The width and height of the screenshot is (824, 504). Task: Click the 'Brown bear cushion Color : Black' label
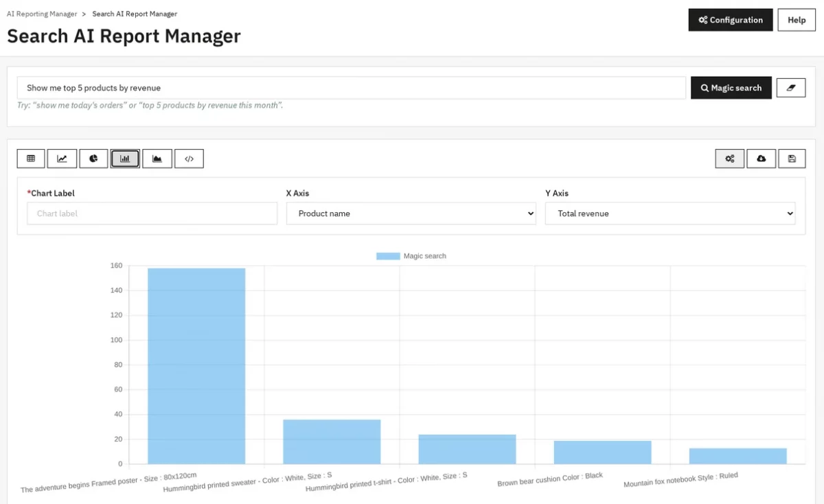point(550,479)
